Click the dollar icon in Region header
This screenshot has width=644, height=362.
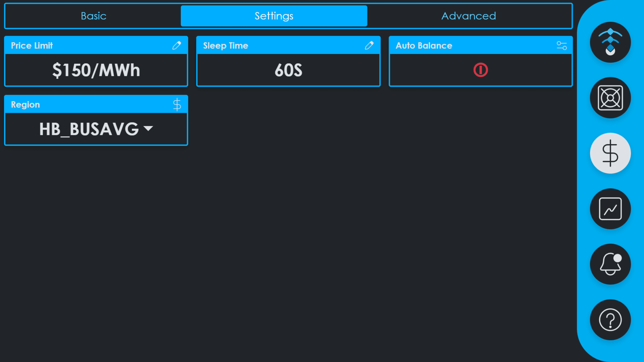177,104
